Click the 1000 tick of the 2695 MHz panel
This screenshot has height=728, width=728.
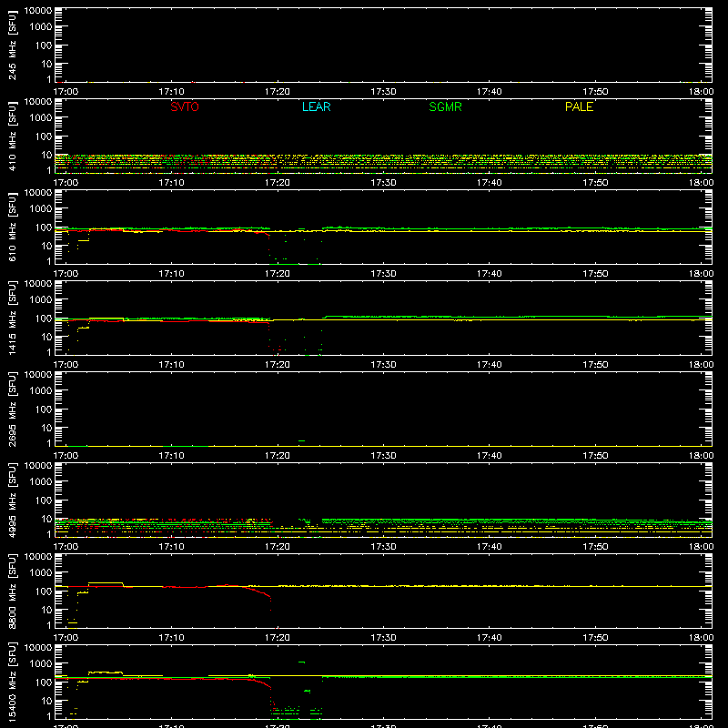tap(41, 391)
